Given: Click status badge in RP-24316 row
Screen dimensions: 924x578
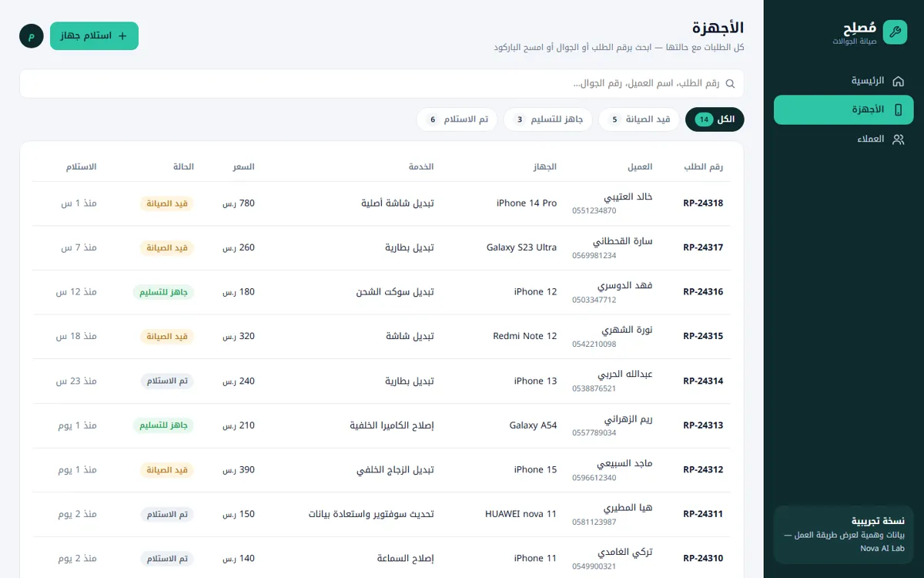Looking at the screenshot, I should 163,292.
